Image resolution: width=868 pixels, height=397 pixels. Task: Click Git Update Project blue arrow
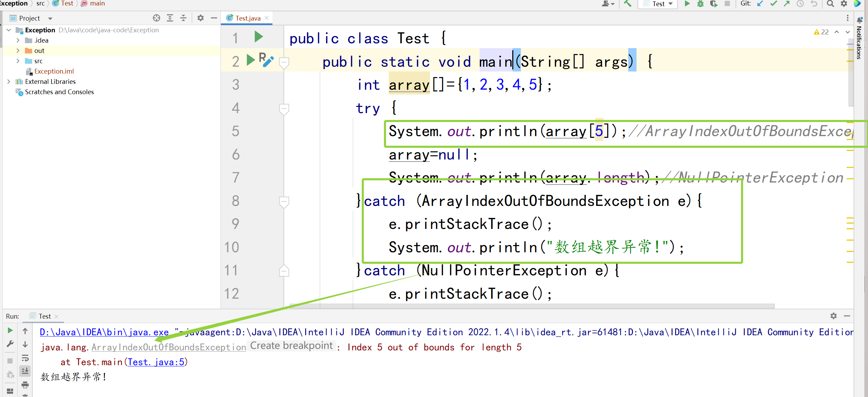pos(760,4)
